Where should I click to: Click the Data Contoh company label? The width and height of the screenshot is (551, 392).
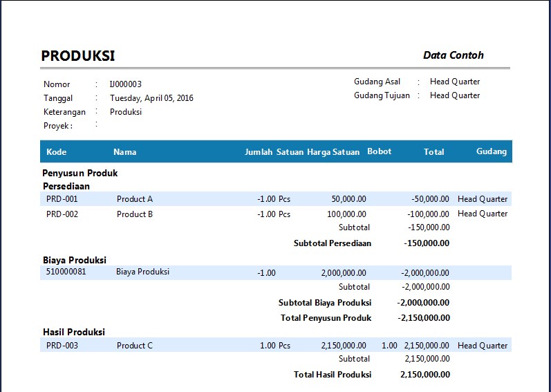click(453, 55)
